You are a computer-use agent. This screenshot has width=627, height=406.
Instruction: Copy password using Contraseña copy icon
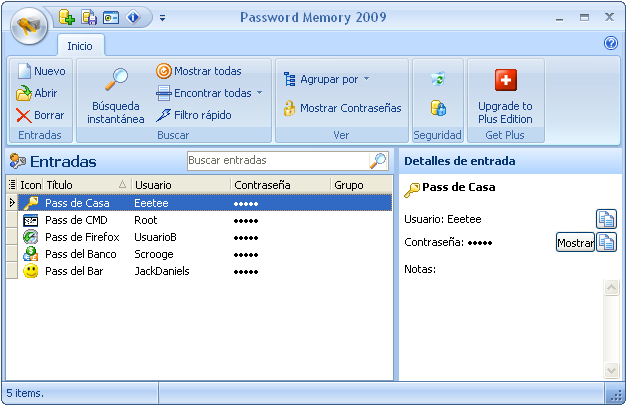[606, 242]
